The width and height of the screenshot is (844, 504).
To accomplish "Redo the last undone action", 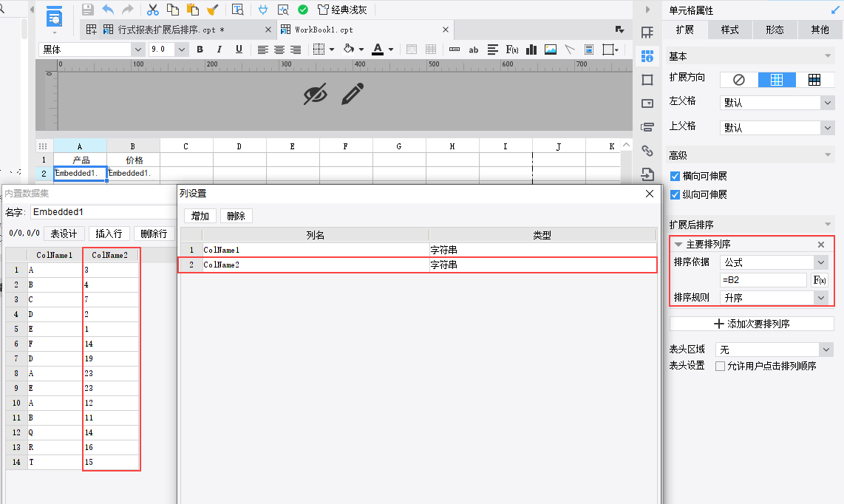I will [x=128, y=10].
